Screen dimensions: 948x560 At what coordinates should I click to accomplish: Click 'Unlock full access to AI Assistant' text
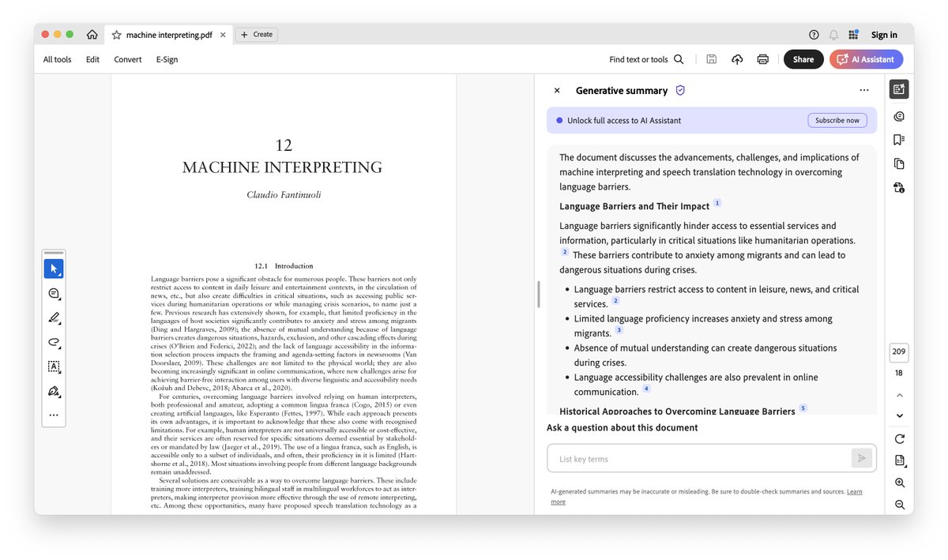point(624,121)
